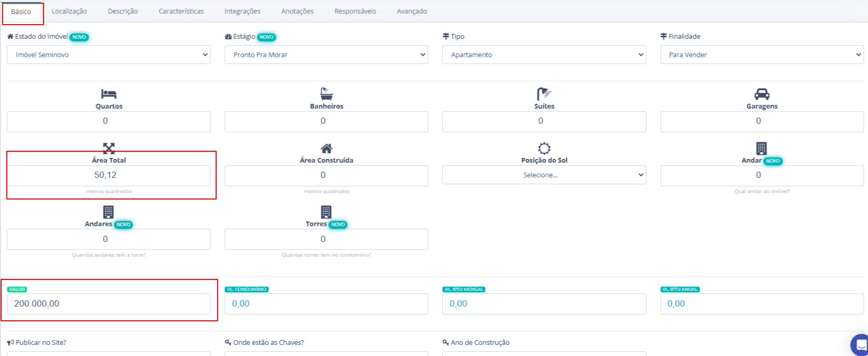This screenshot has height=356, width=868.
Task: Go to the Avançado tab
Action: [412, 11]
